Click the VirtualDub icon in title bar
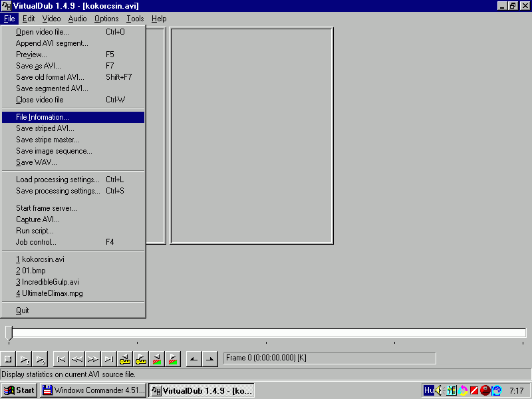This screenshot has width=532, height=399. pyautogui.click(x=6, y=6)
